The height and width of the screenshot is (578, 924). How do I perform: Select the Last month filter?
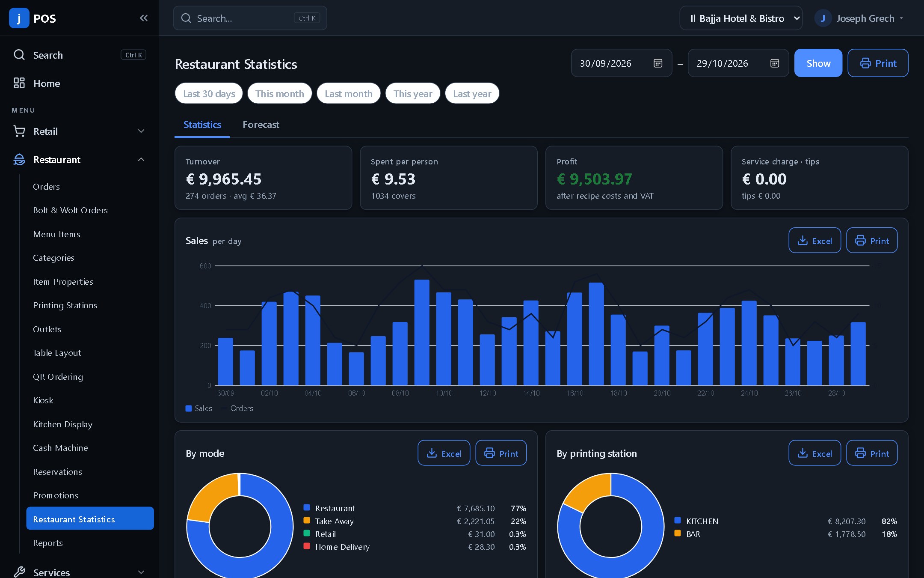tap(348, 93)
